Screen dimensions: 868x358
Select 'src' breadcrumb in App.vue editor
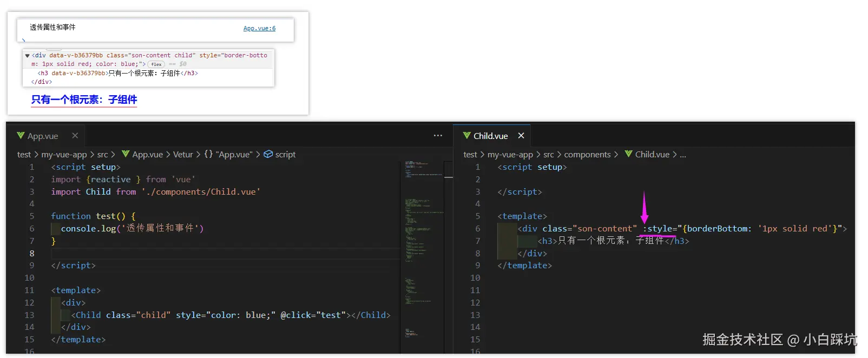102,155
